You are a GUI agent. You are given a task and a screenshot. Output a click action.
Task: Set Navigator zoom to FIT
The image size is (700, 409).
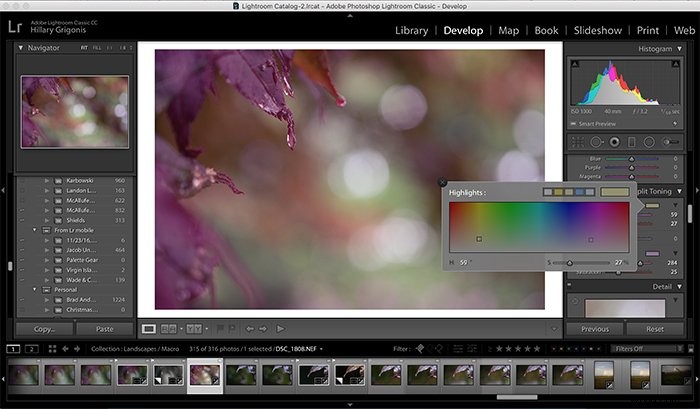coord(84,48)
